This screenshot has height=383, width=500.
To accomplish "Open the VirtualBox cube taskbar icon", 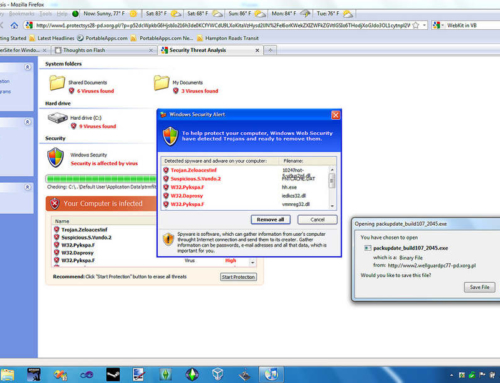I will click(x=218, y=375).
